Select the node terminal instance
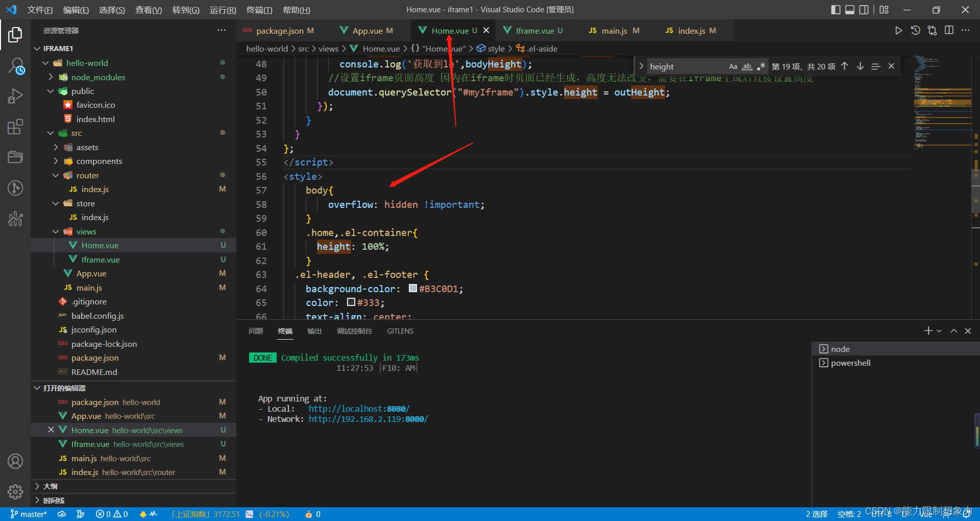The width and height of the screenshot is (980, 521). click(896, 349)
